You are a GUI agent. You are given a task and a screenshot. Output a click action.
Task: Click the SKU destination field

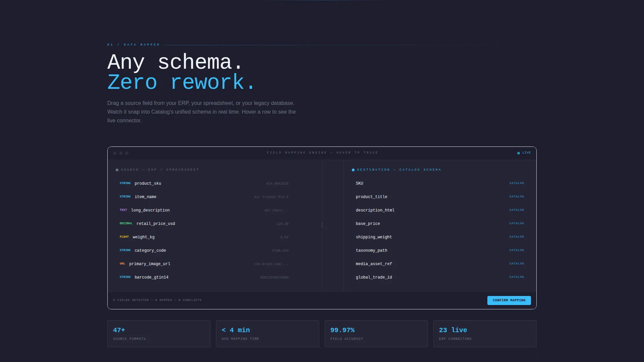tap(440, 183)
